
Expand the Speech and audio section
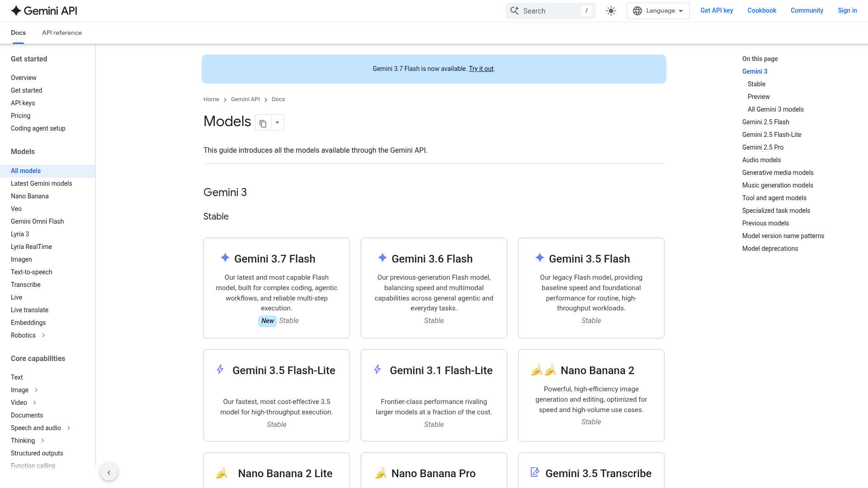(x=69, y=428)
